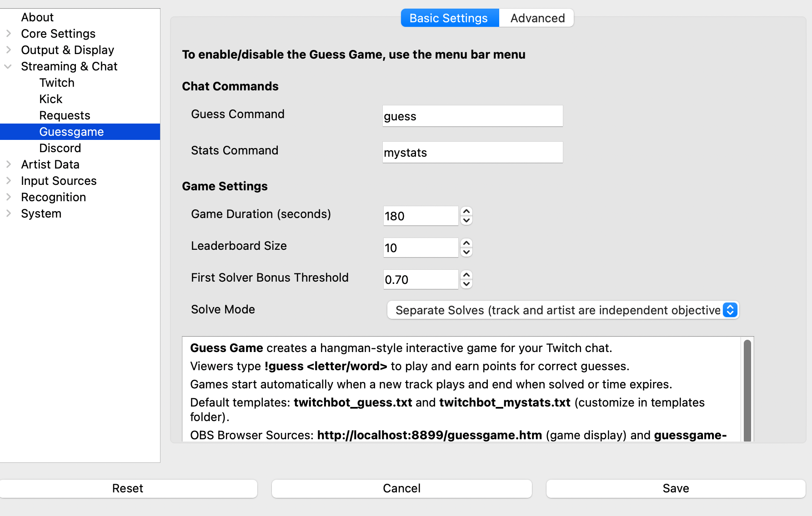Click the Cancel button
This screenshot has height=516, width=812.
coord(401,488)
